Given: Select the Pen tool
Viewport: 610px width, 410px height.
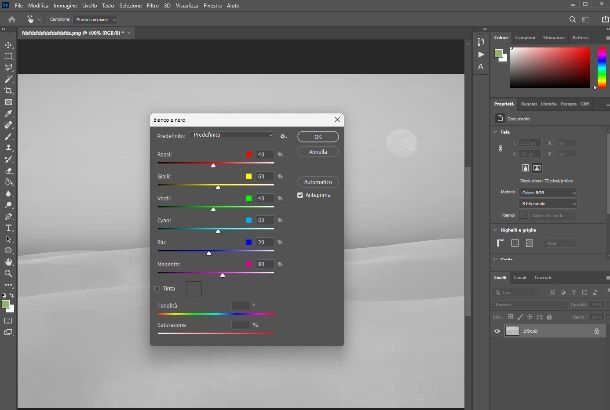Looking at the screenshot, I should 8,216.
